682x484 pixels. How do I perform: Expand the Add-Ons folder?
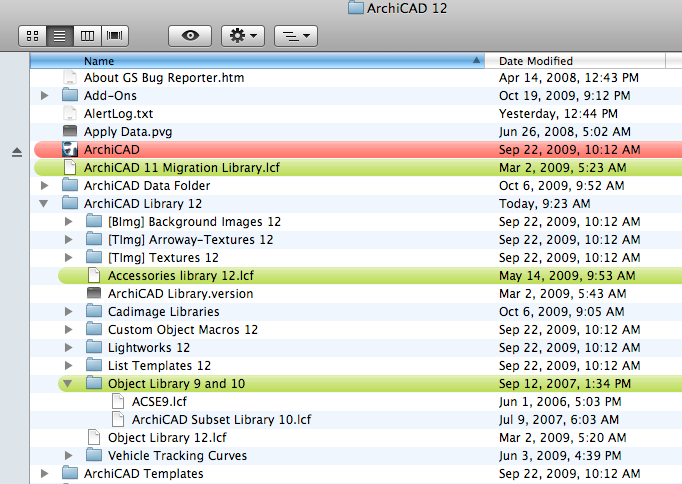(44, 95)
